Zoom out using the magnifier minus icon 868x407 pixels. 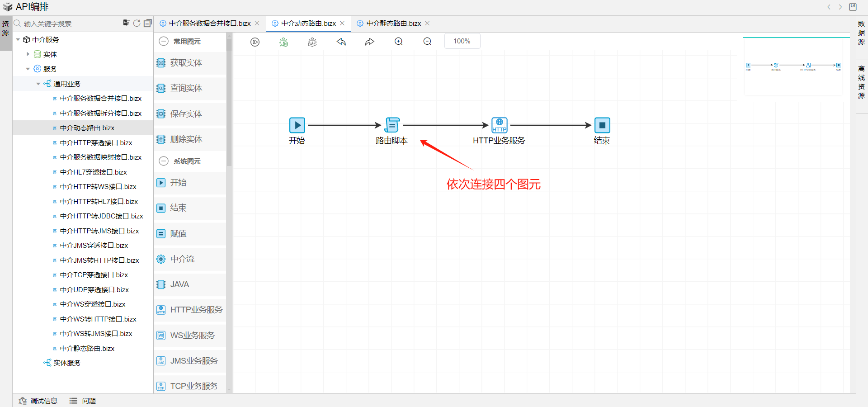427,42
